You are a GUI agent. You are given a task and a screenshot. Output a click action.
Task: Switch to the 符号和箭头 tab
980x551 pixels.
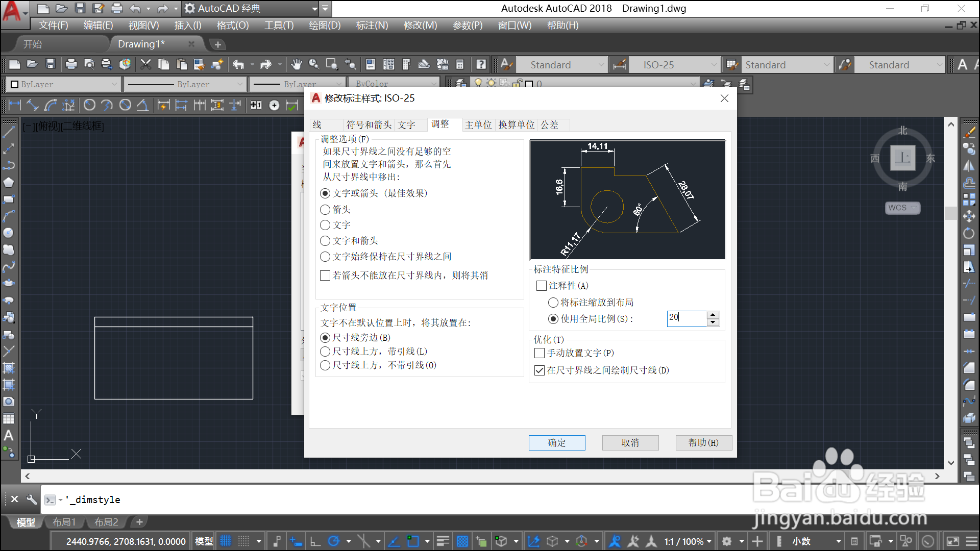point(369,125)
